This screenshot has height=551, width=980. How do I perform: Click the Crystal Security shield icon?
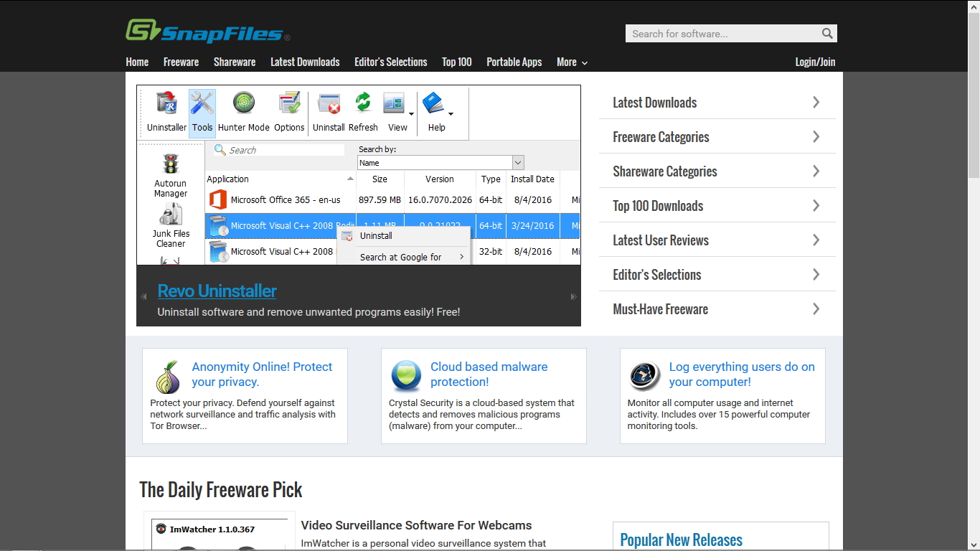(406, 376)
